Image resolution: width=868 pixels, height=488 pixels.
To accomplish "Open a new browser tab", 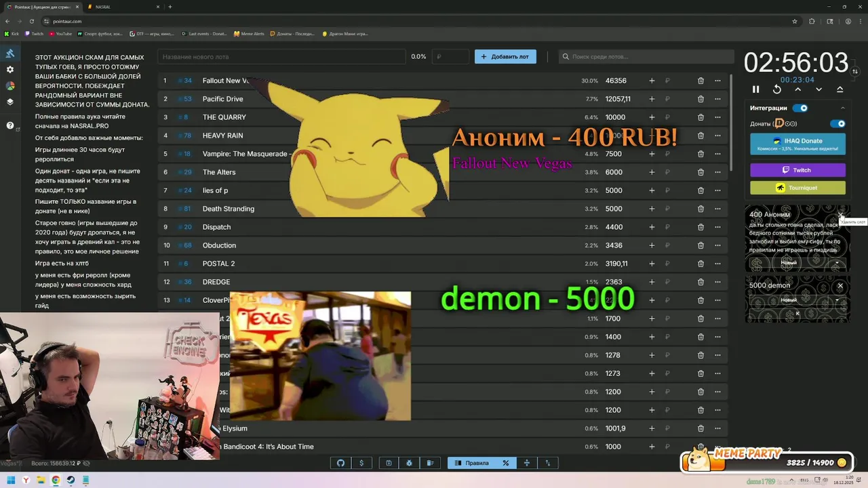I will tap(170, 7).
